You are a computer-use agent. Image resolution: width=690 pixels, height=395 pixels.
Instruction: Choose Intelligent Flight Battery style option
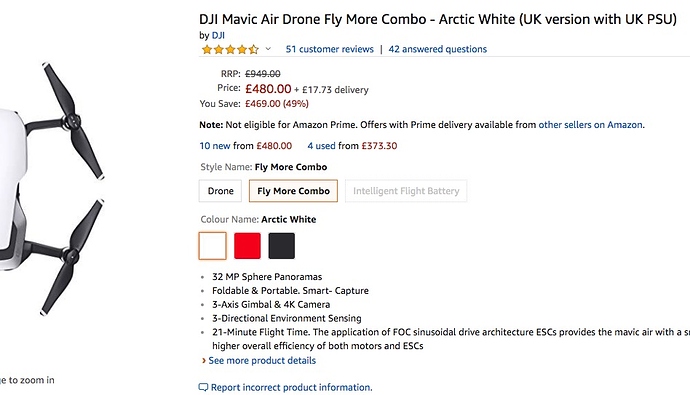pos(406,191)
